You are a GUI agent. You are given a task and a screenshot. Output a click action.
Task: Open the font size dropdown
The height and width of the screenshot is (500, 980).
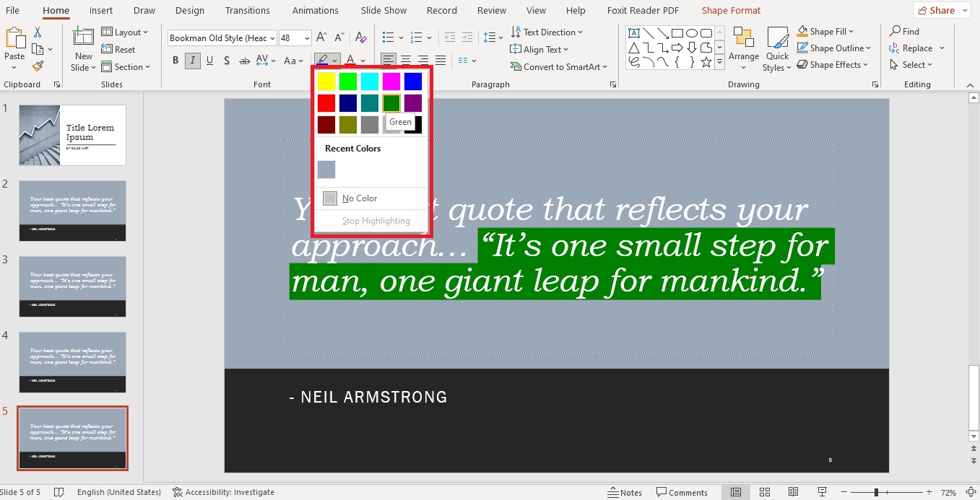(306, 38)
